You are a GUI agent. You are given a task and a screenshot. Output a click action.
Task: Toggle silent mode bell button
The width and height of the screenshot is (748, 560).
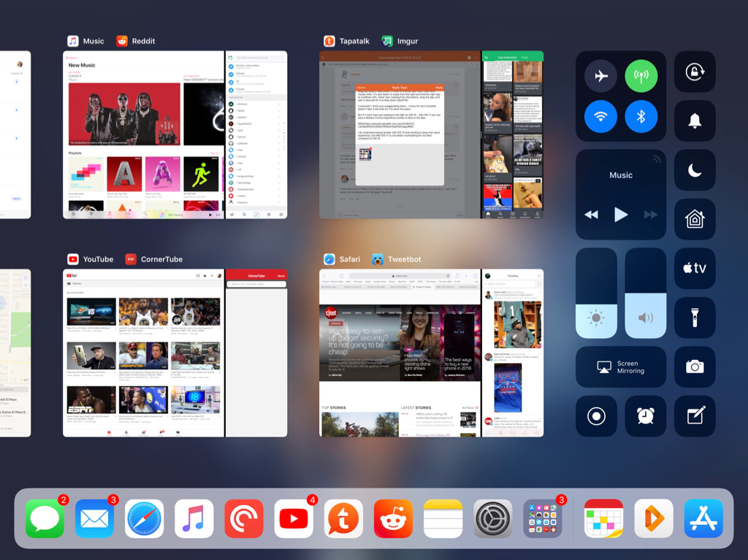click(695, 120)
